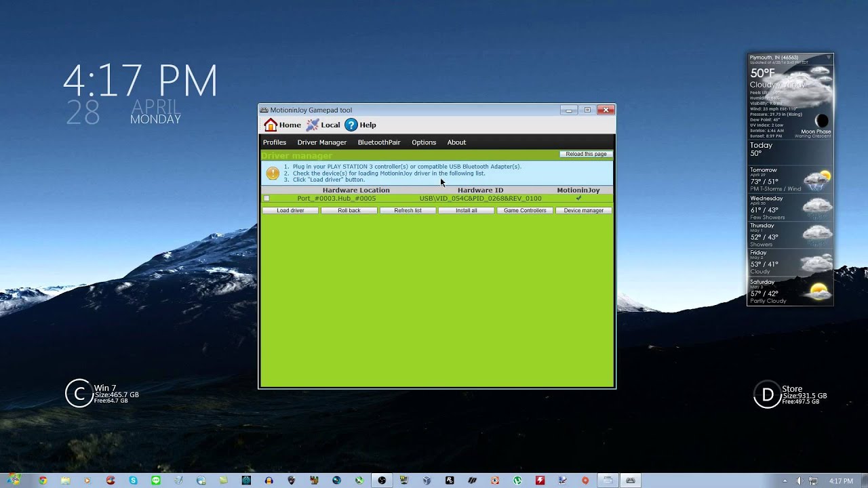
Task: Open the Profiles tab
Action: [275, 142]
